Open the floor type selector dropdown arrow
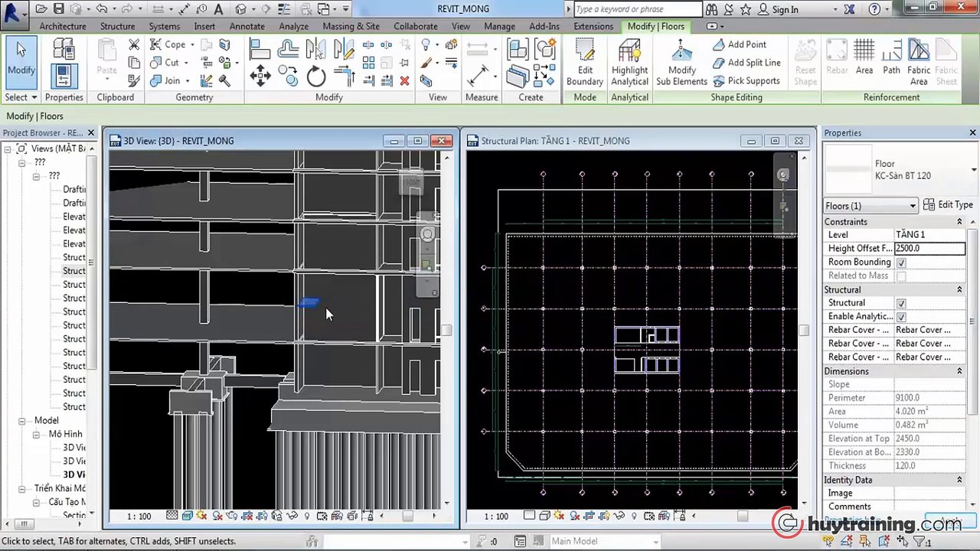Image resolution: width=980 pixels, height=551 pixels. point(974,169)
